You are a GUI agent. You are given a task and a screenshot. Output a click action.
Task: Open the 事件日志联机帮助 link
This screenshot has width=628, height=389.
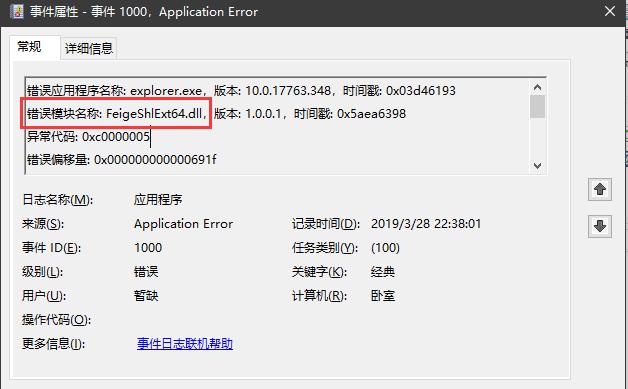click(185, 344)
